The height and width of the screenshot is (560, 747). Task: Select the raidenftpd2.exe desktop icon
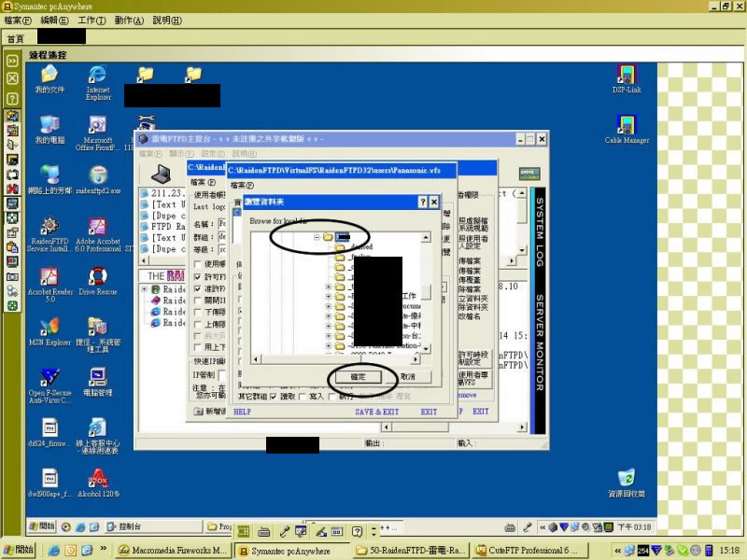tap(98, 180)
